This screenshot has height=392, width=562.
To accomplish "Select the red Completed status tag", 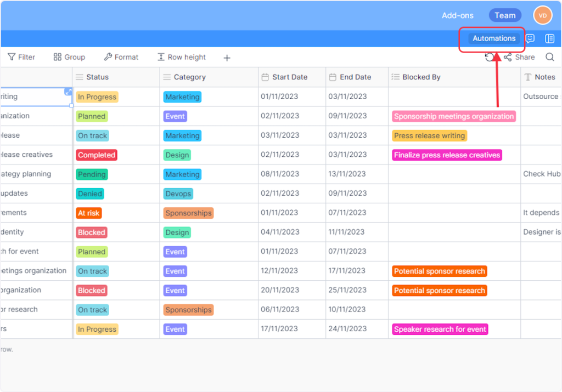I will [x=97, y=155].
